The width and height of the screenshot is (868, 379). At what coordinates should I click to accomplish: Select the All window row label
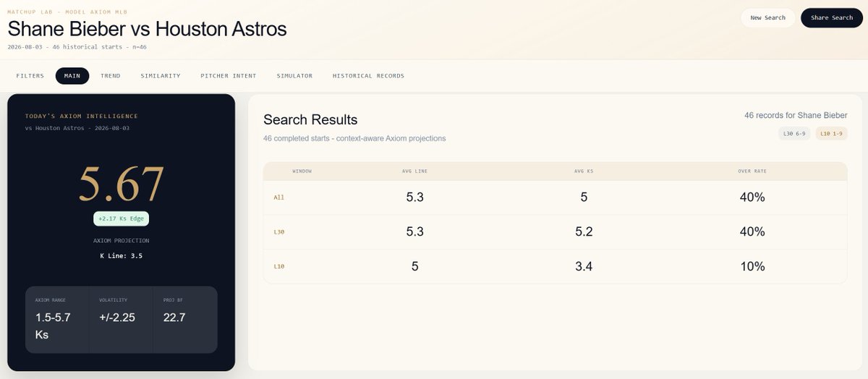[278, 197]
